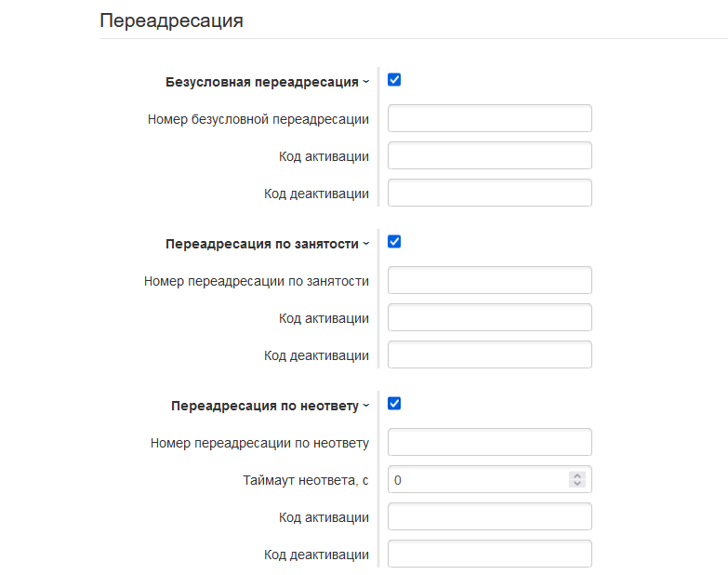728x575 pixels.
Task: Click inside the Таймаут неответа number field
Action: (474, 480)
